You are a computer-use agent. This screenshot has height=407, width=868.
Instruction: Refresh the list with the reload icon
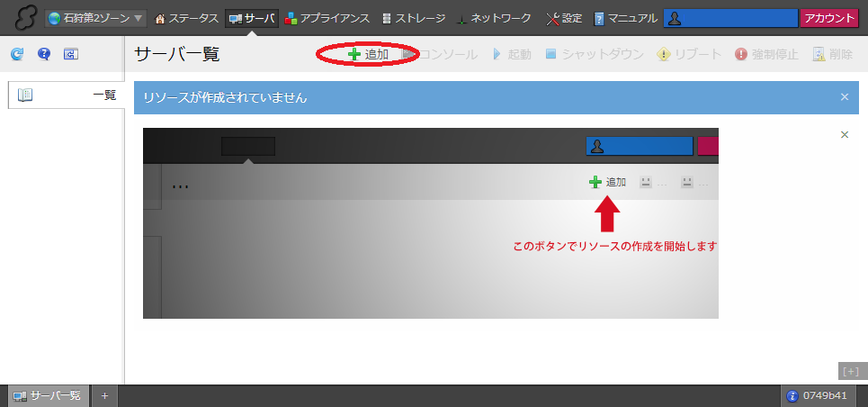[x=17, y=54]
